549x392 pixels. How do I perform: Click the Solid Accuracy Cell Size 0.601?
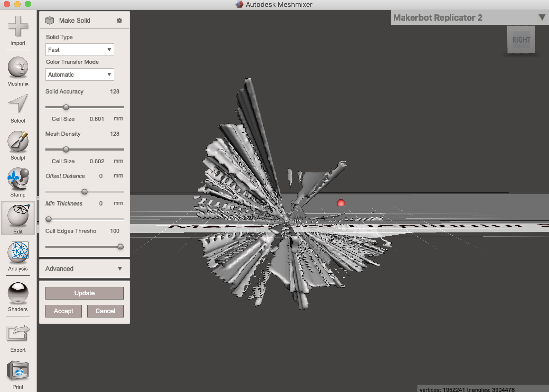(x=97, y=119)
